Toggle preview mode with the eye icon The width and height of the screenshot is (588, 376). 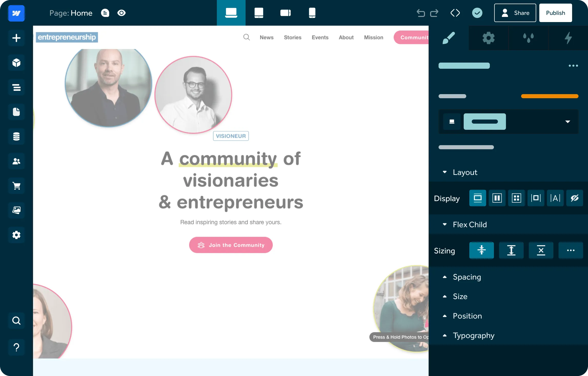coord(121,13)
